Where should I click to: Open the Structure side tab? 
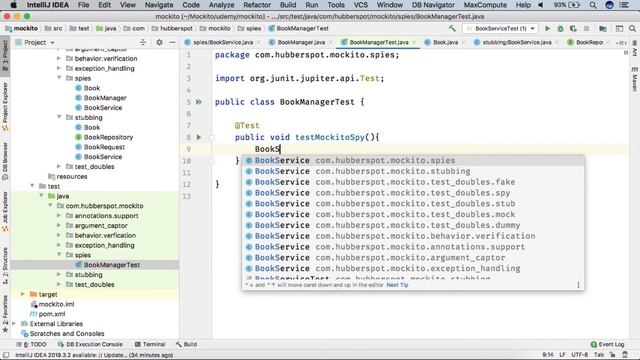pyautogui.click(x=5, y=265)
